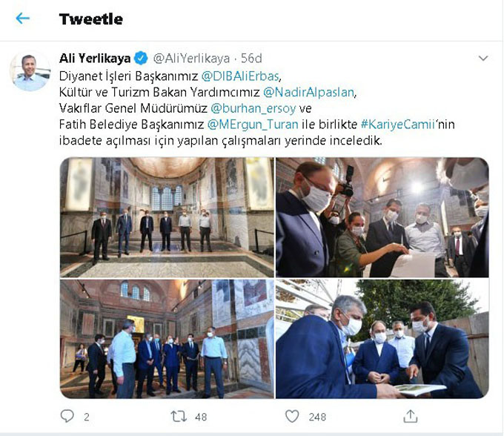Image resolution: width=504 pixels, height=436 pixels.
Task: Open the @NadirAlpaslan mention
Action: pos(308,92)
